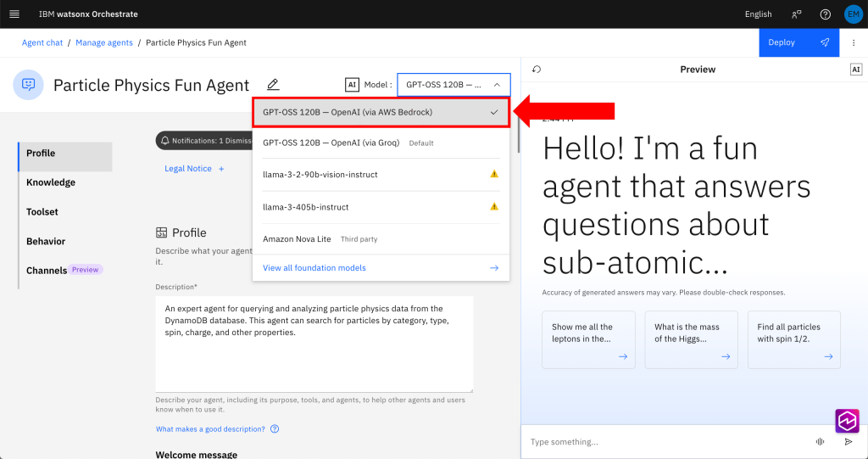
Task: Select GPT-OSS 120B via AWS Bedrock
Action: point(381,112)
